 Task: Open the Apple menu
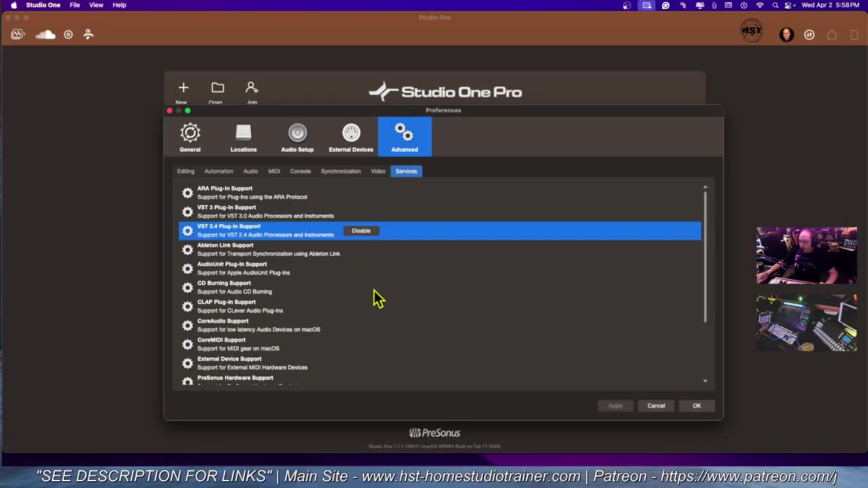14,5
